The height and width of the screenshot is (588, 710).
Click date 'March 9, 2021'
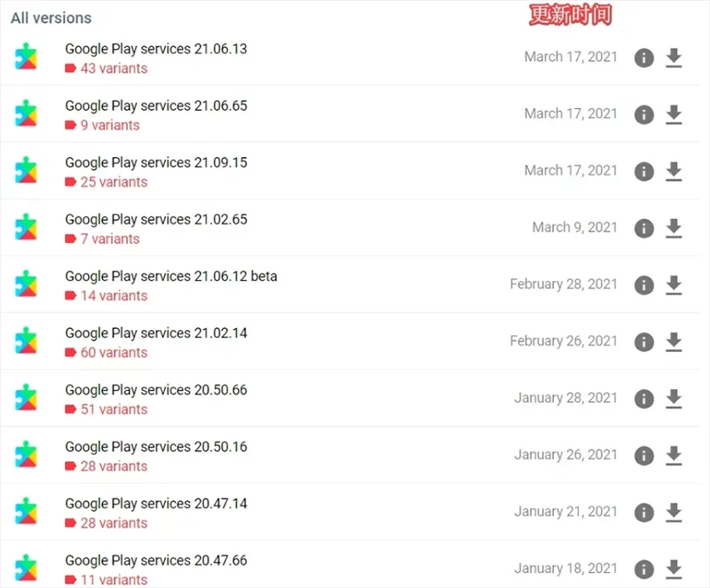click(x=574, y=227)
